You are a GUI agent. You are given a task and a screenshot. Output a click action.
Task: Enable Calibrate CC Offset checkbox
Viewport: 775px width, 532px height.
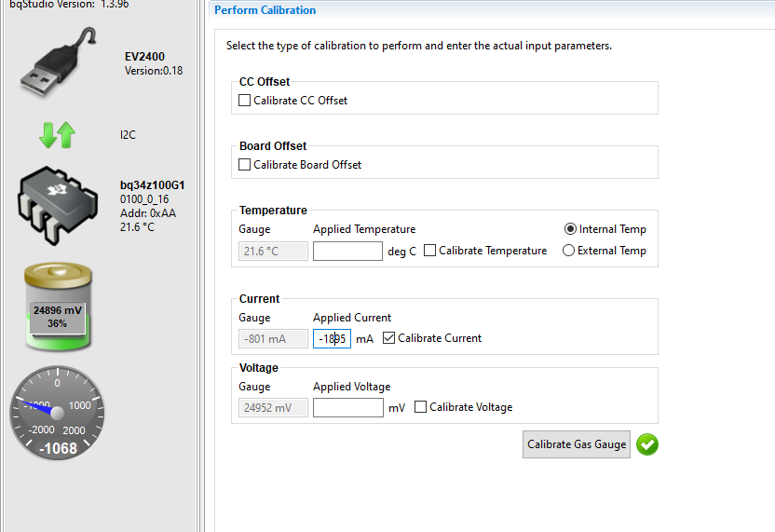(245, 101)
